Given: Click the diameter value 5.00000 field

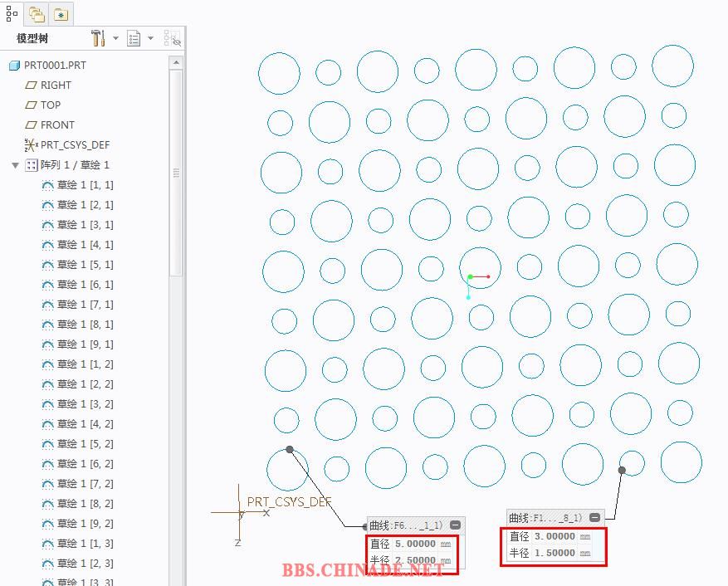Looking at the screenshot, I should [x=414, y=544].
